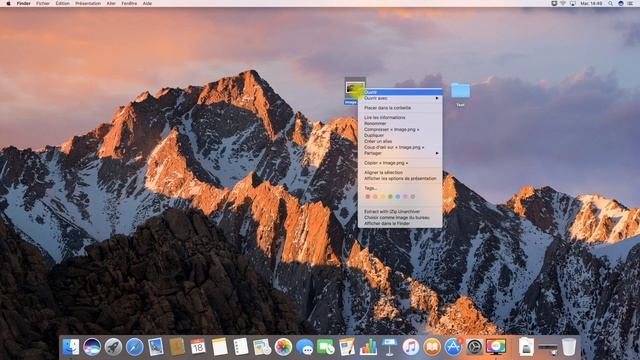
Task: Choose Extract with iZip Unarchiver
Action: pos(400,211)
